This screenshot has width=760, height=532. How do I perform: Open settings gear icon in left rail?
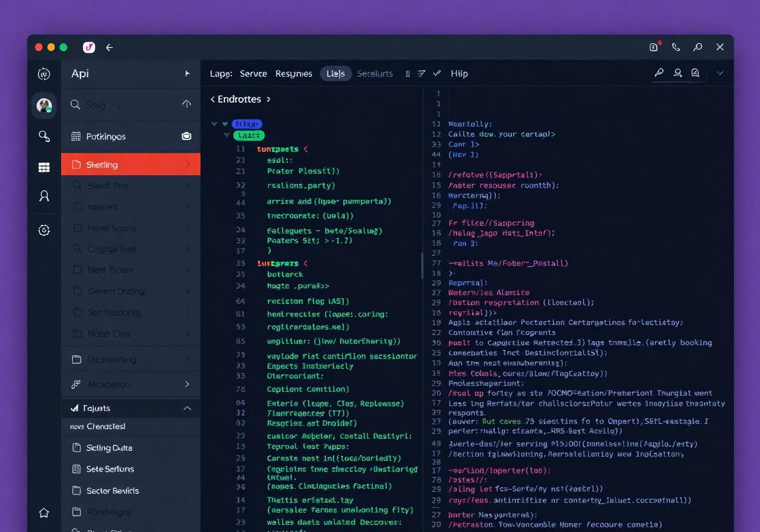(x=44, y=230)
